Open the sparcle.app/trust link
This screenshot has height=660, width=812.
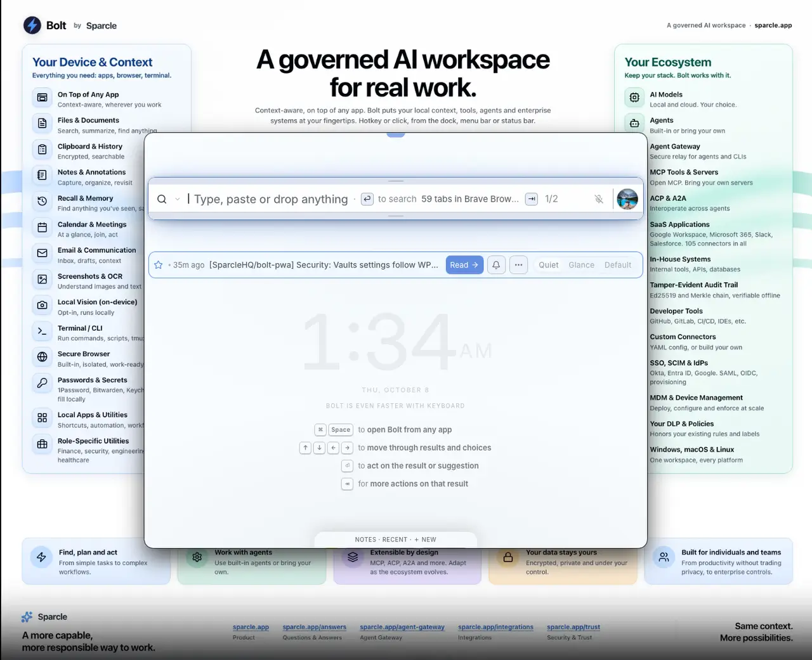pos(573,627)
